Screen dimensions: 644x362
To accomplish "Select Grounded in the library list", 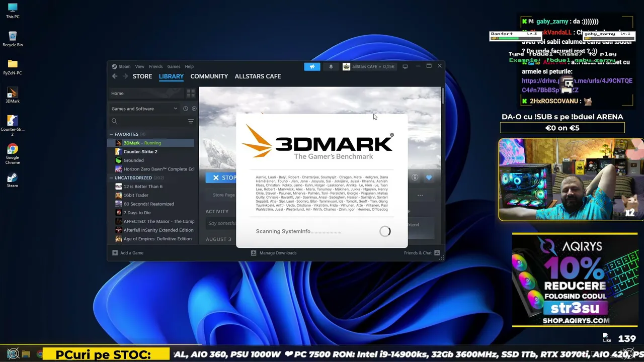I will tap(151, 160).
